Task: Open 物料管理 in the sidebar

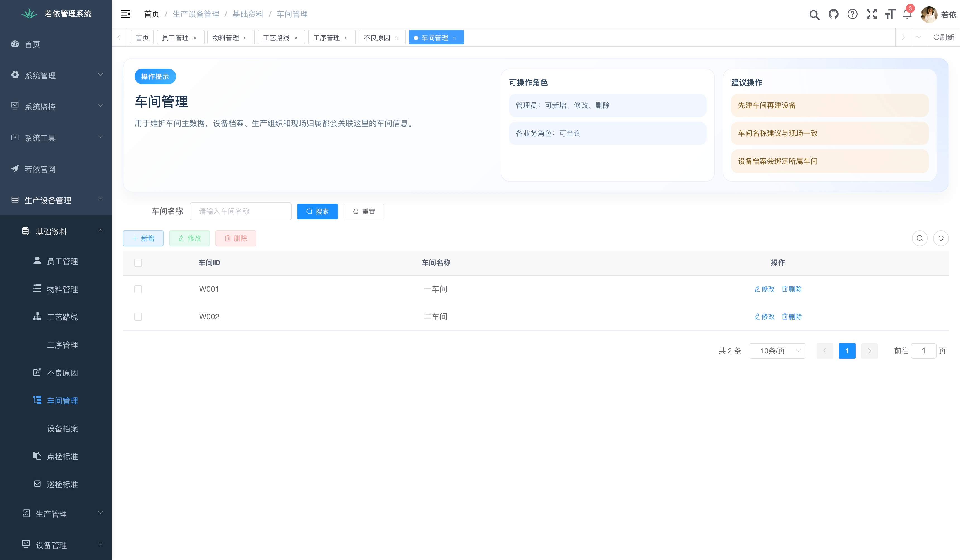Action: [56, 289]
